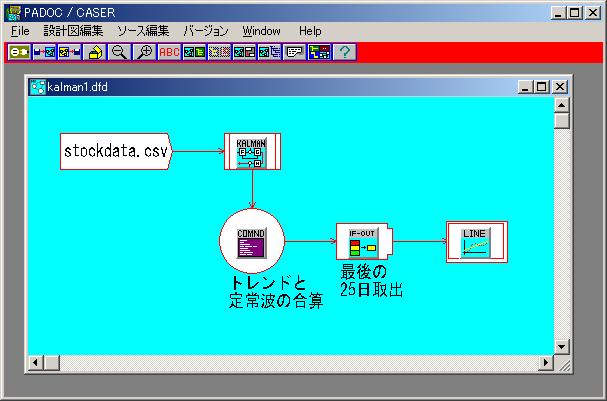Viewport: 607px width, 401px height.
Task: Select the COMMND circle node
Action: (252, 241)
